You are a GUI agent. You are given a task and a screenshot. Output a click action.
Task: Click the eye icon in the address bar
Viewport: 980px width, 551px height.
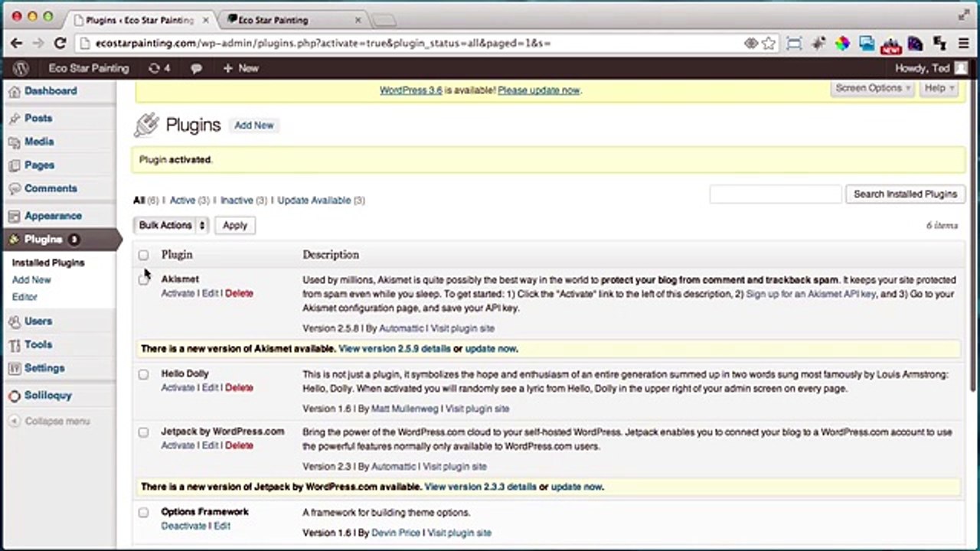751,44
